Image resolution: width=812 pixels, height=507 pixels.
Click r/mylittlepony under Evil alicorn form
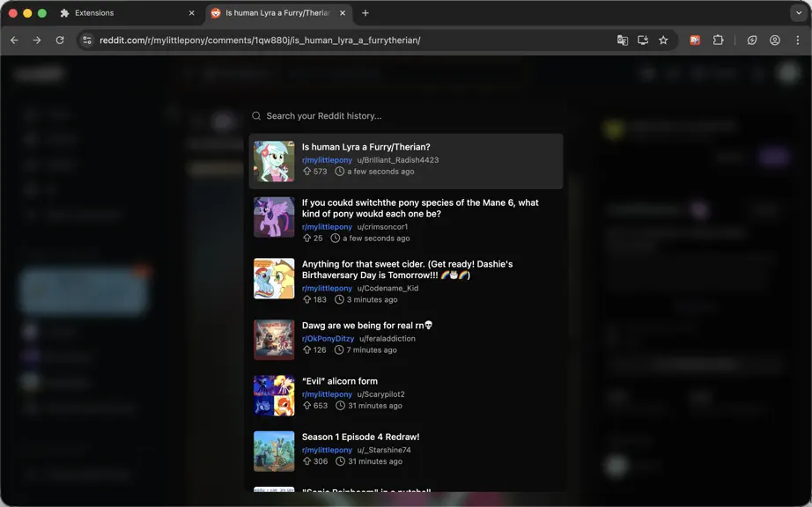[x=327, y=394]
